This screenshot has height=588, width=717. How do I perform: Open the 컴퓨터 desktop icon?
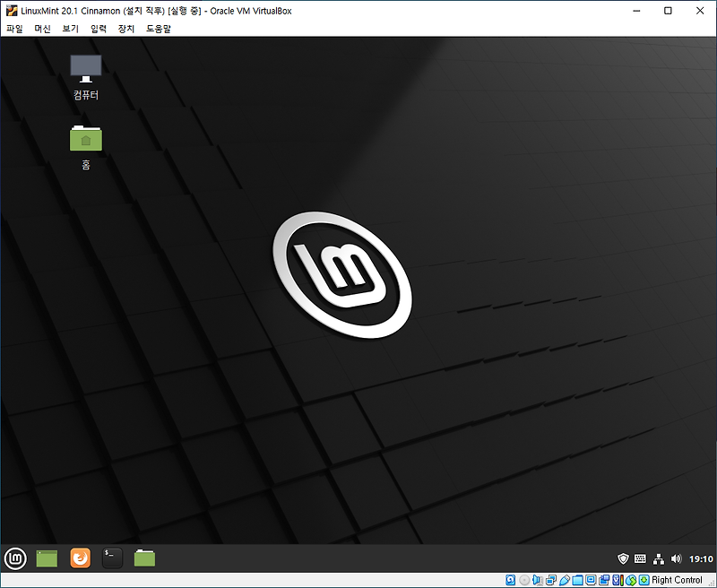click(85, 77)
